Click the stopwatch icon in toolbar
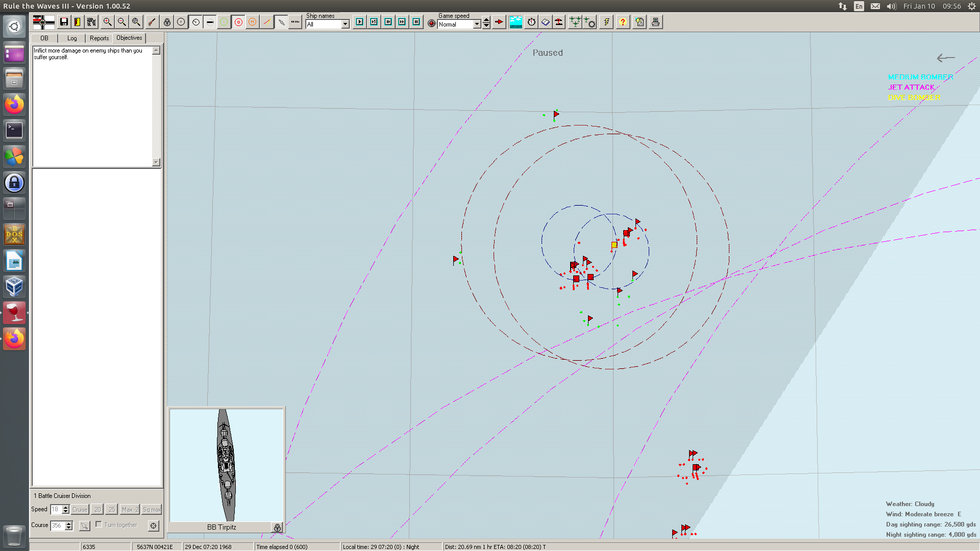This screenshot has height=551, width=980. 531,22
